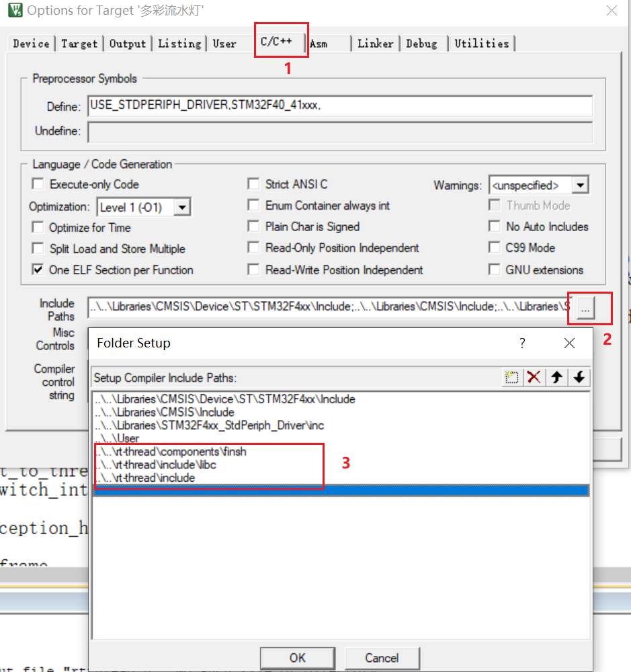Move selected include path up
Screen dimensions: 631x672
pyautogui.click(x=556, y=377)
